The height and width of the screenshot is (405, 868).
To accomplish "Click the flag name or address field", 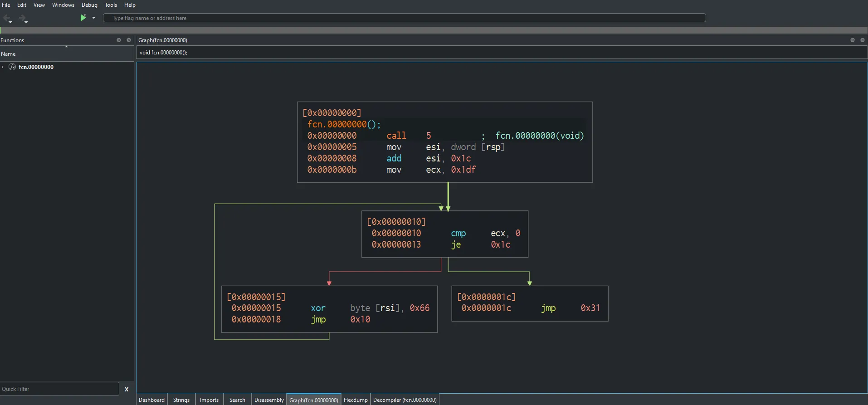I will click(404, 18).
